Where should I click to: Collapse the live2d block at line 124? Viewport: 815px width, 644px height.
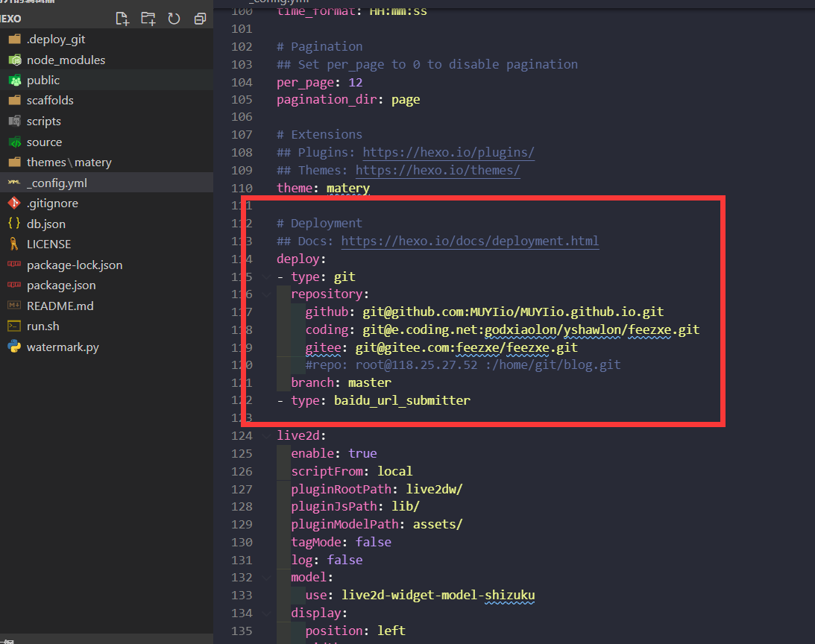[267, 436]
